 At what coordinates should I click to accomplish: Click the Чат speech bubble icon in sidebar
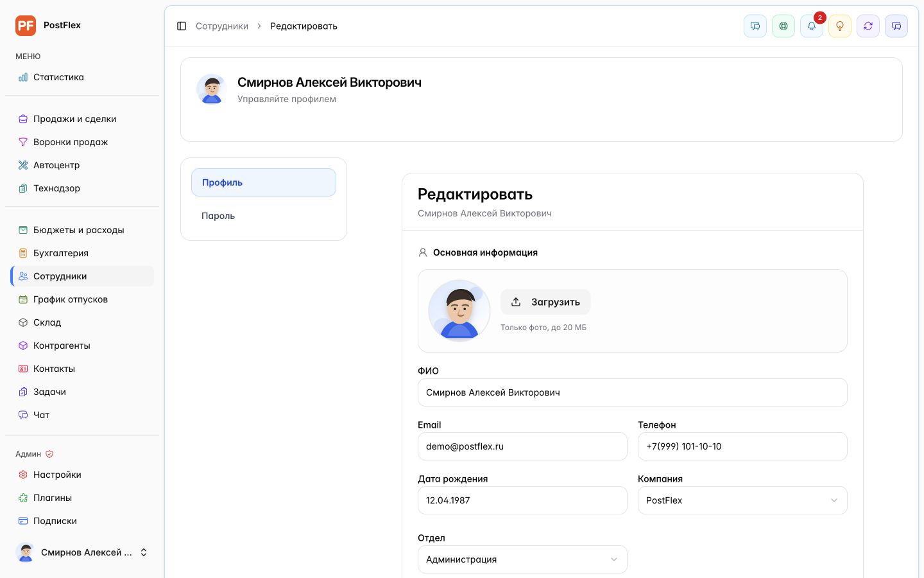[x=23, y=415]
